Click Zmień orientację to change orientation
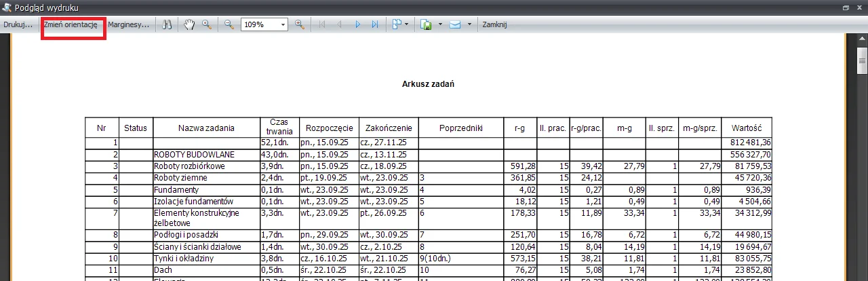 pyautogui.click(x=71, y=24)
